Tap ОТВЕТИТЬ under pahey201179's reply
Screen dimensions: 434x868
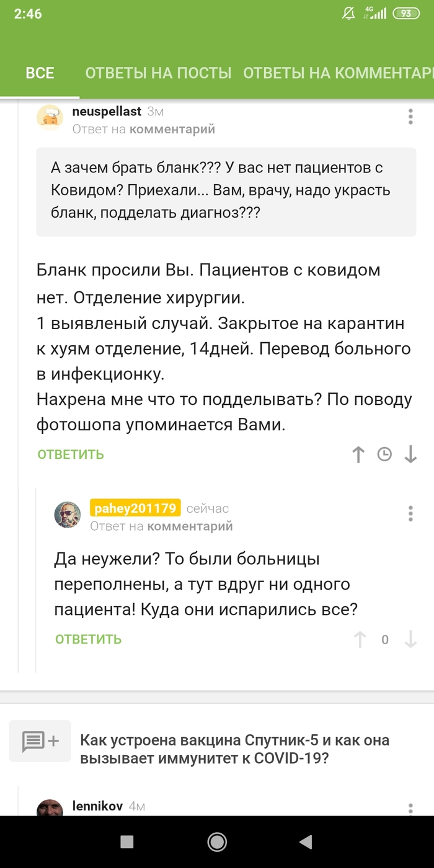click(88, 639)
